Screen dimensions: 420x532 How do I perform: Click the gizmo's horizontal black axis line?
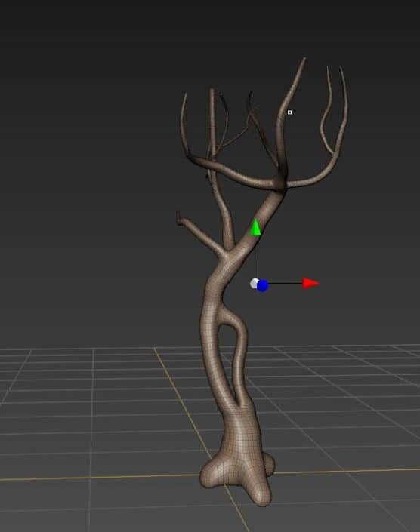click(x=286, y=283)
